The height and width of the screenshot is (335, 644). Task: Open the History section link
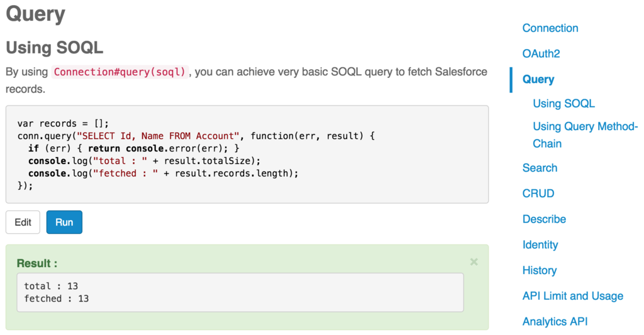pos(539,270)
